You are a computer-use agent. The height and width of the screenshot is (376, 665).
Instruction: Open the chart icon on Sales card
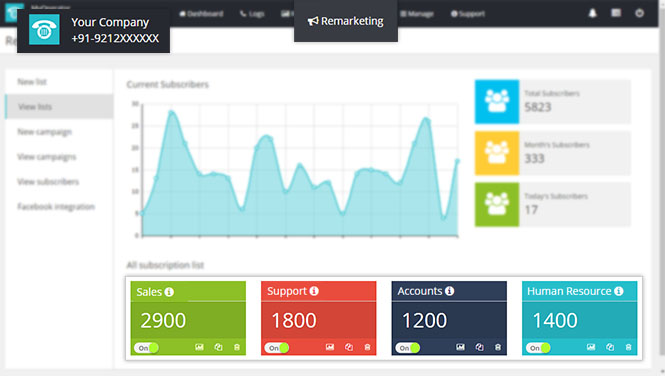[199, 347]
